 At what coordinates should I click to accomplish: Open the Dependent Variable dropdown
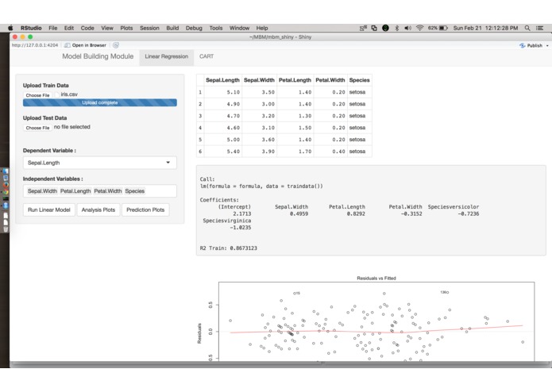coord(99,163)
